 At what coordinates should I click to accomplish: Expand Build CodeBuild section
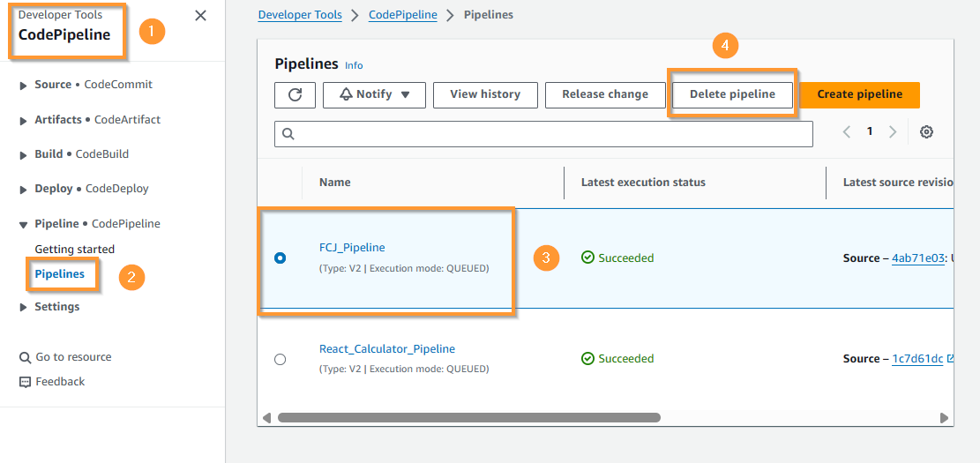(x=24, y=154)
